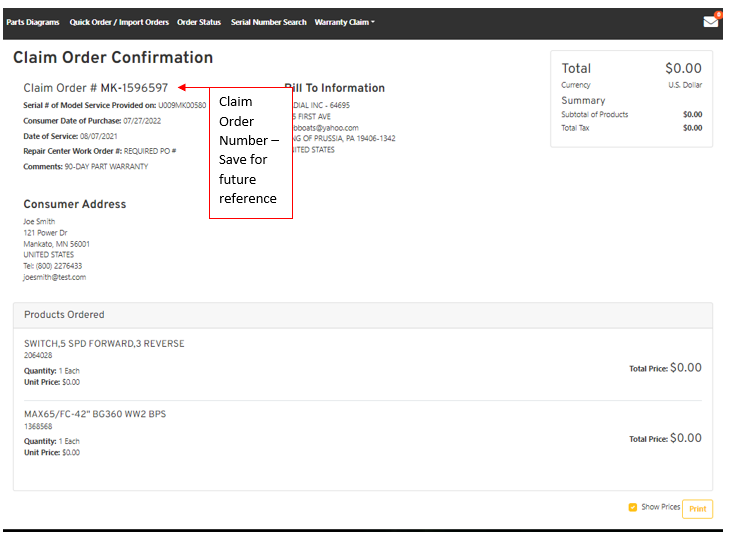Click the Print button
The image size is (733, 538).
[x=697, y=509]
